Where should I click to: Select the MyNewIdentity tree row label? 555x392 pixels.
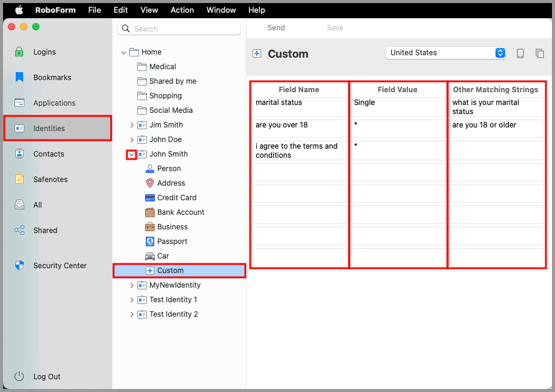tap(175, 285)
